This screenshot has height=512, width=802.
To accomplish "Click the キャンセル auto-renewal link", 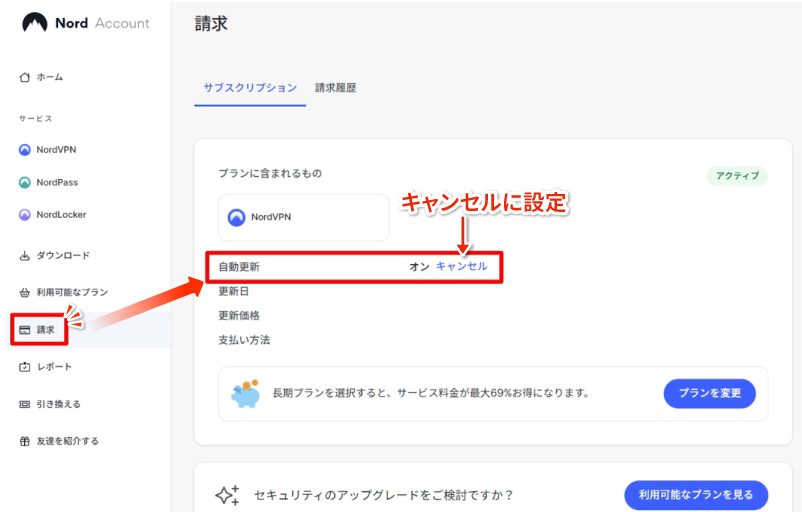I will 461,267.
